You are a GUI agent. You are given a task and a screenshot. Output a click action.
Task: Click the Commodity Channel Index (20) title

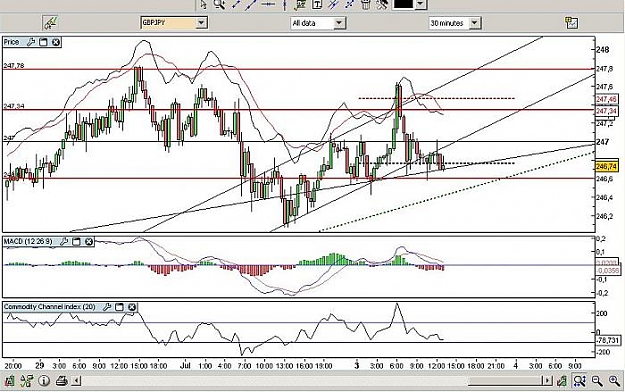[x=49, y=307]
